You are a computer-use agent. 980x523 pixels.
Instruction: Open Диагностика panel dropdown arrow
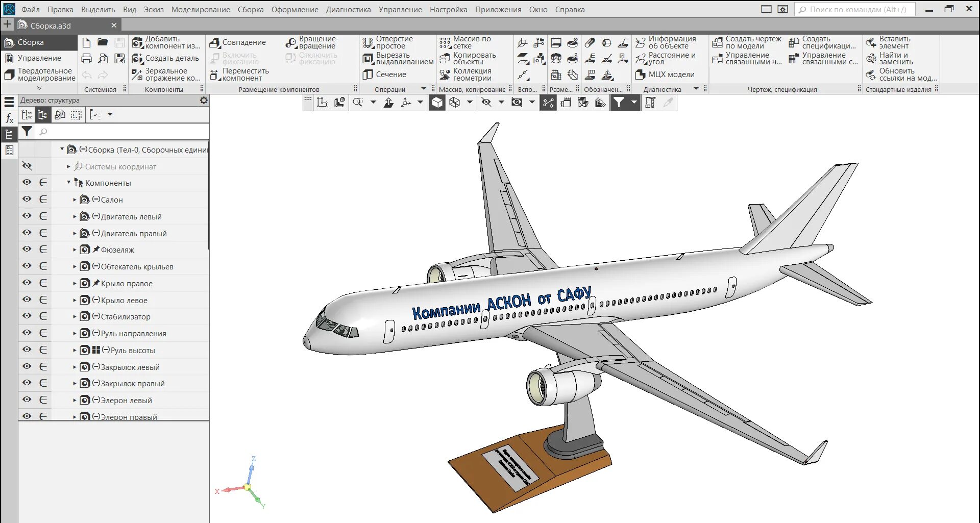click(x=696, y=89)
